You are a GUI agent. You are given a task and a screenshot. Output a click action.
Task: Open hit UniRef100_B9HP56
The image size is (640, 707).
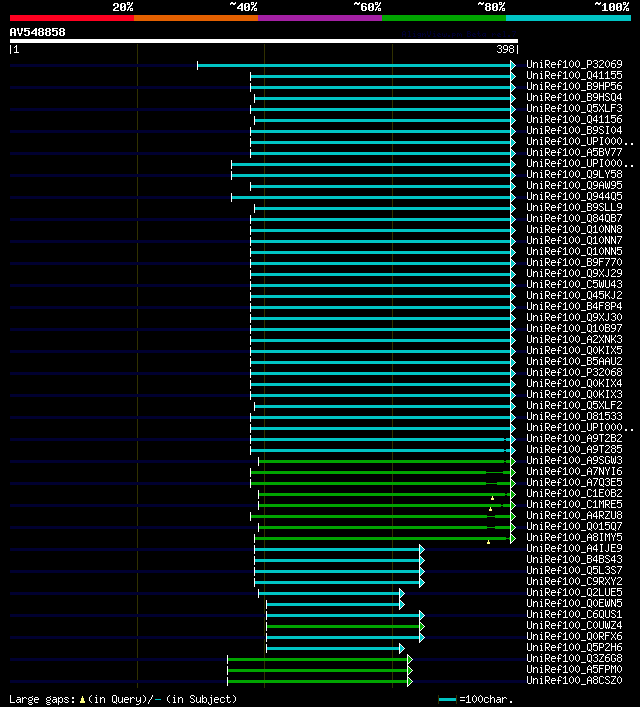pos(574,86)
